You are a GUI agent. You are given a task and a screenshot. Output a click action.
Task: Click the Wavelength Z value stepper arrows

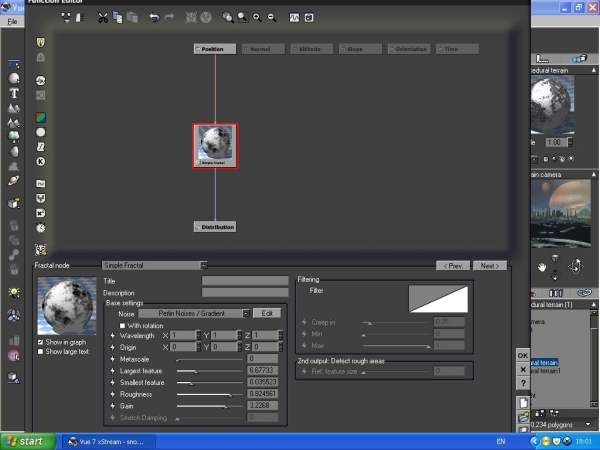click(x=280, y=336)
